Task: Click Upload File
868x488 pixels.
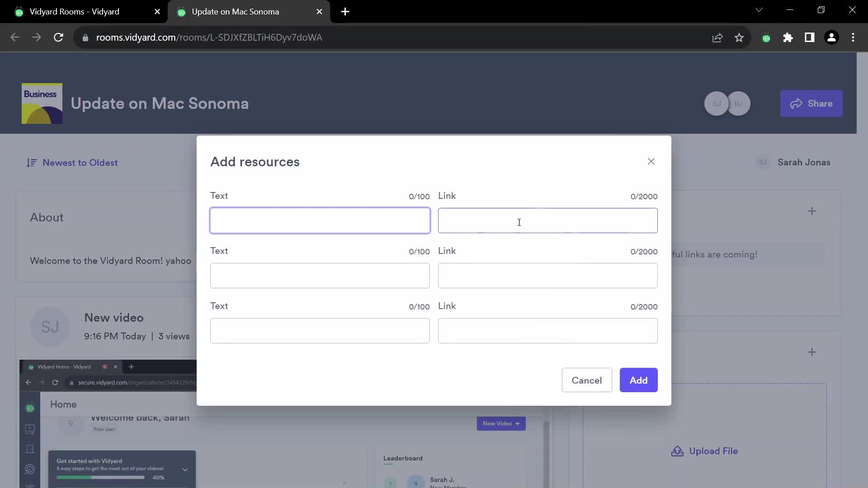Action: point(704,451)
